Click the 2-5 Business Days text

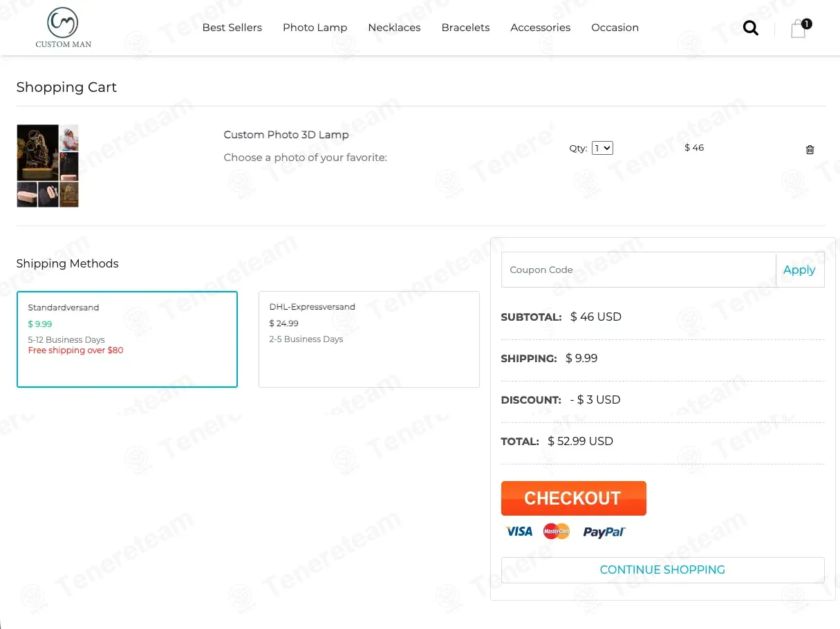click(x=306, y=339)
